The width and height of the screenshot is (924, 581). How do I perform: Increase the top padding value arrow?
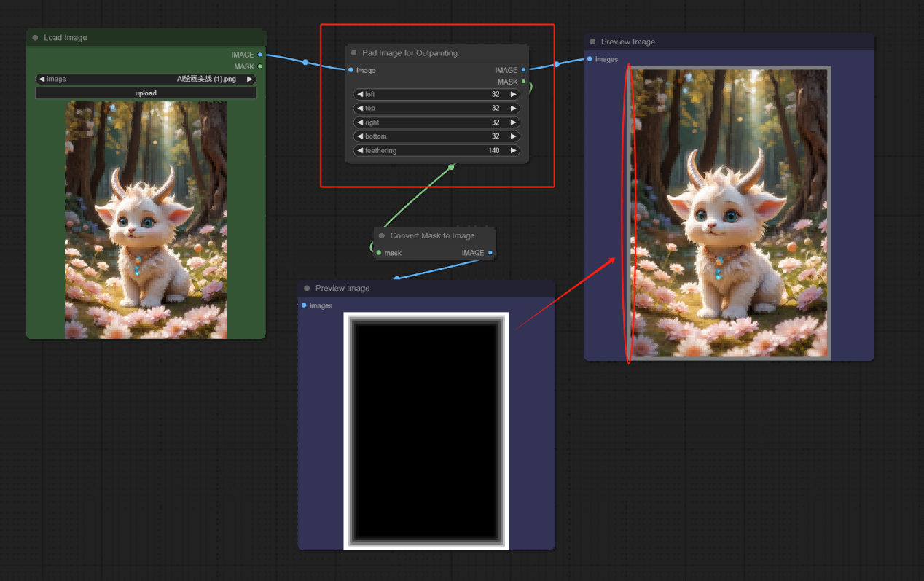[x=513, y=108]
